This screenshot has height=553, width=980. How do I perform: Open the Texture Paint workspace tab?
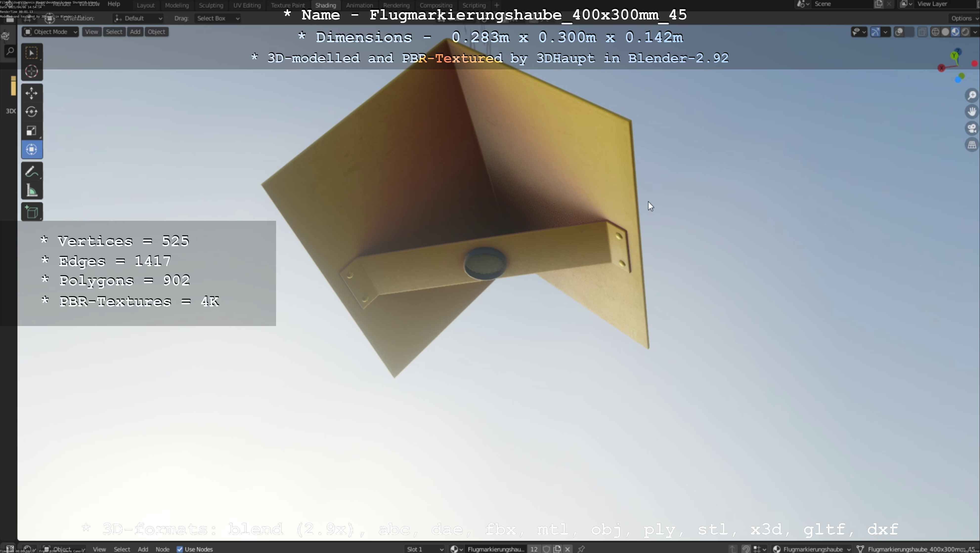(288, 5)
